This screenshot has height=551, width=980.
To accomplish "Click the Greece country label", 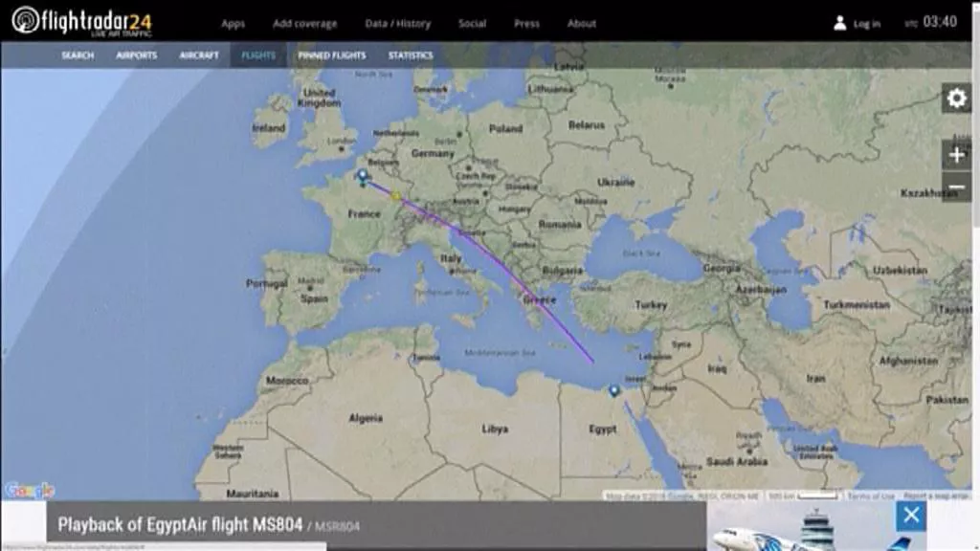I will (x=540, y=299).
